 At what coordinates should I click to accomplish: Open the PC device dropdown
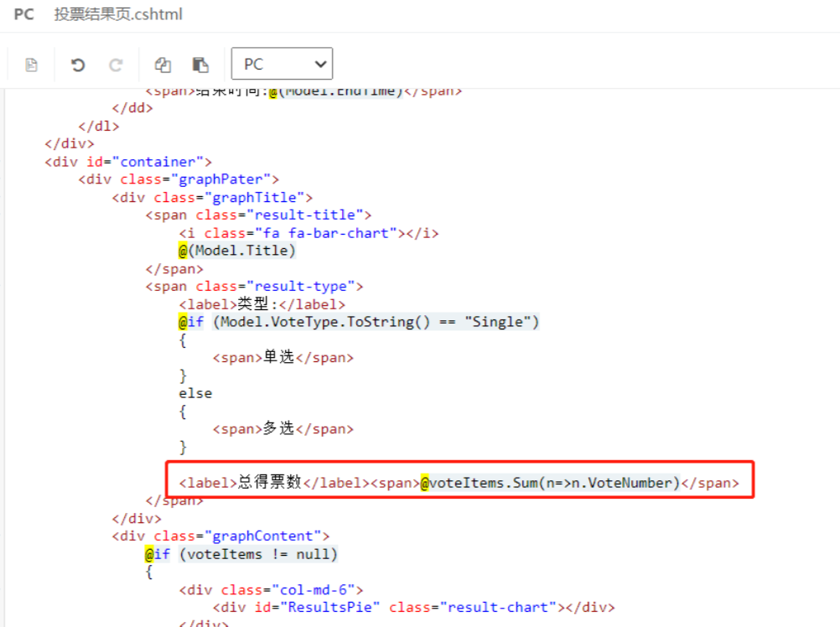[x=282, y=64]
